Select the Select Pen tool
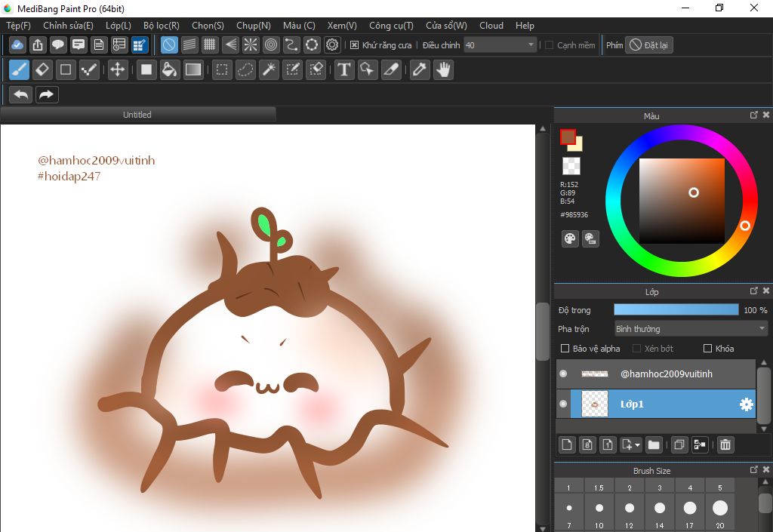The width and height of the screenshot is (773, 532). (x=293, y=69)
